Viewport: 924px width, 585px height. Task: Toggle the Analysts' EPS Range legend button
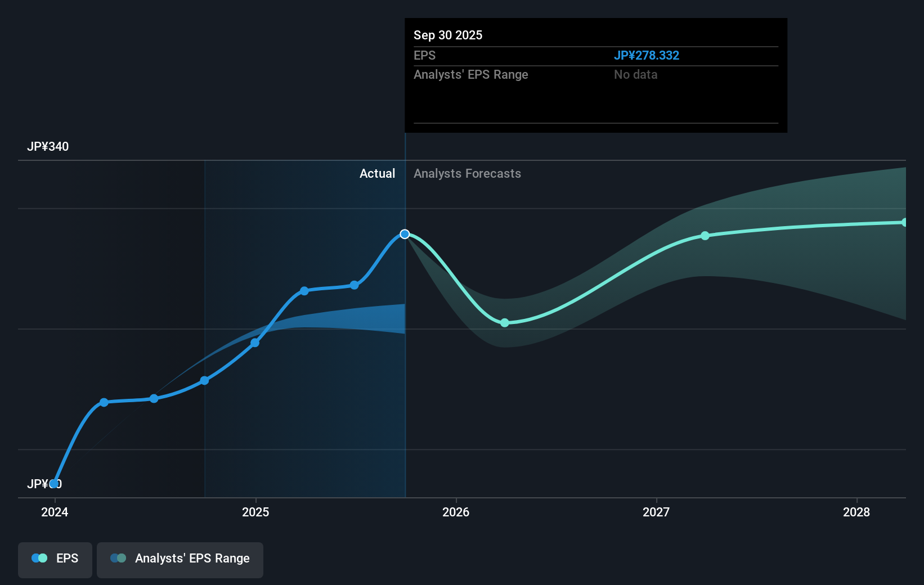pos(180,560)
